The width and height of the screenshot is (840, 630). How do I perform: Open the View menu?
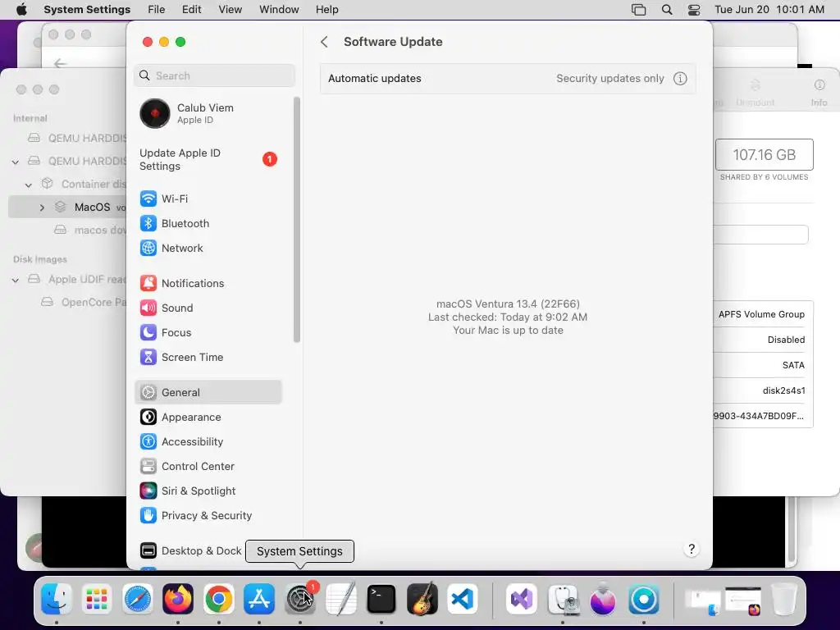click(x=231, y=10)
